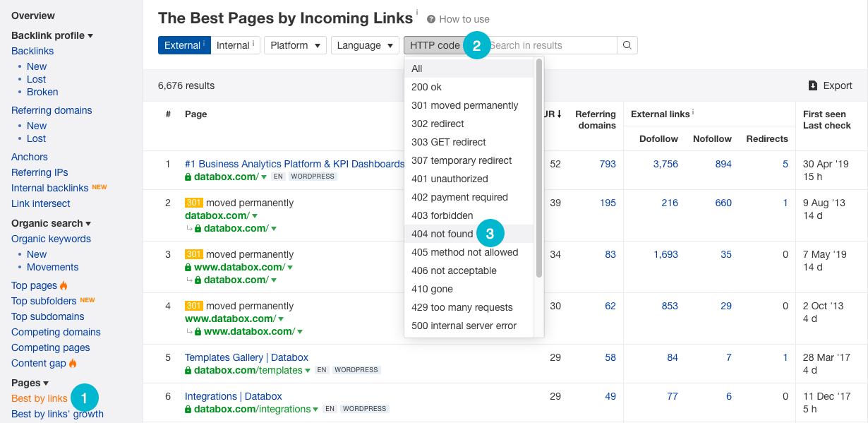The height and width of the screenshot is (423, 868).
Task: Click the info icon beside External links header
Action: tap(693, 112)
